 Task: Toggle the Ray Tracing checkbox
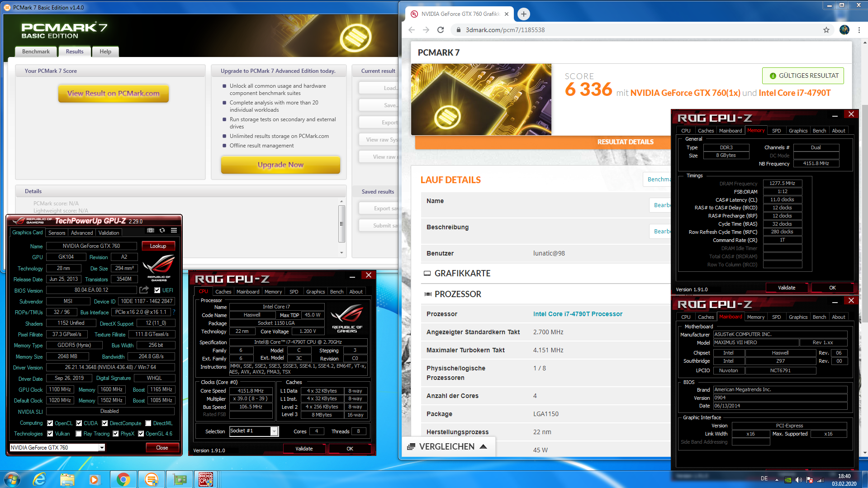click(x=79, y=434)
